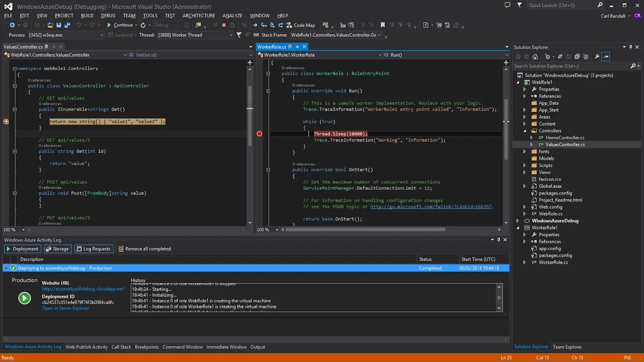Viewport: 644px width, 362px height.
Task: Switch to the Breakpoints tab
Action: pos(147,347)
